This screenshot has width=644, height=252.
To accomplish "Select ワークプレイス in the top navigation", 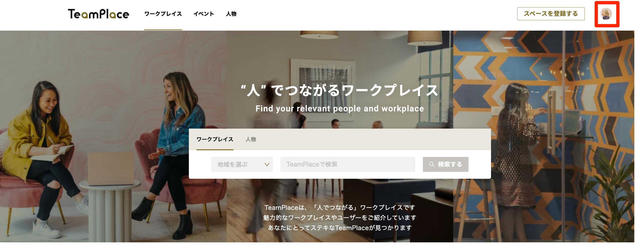I will pos(163,14).
